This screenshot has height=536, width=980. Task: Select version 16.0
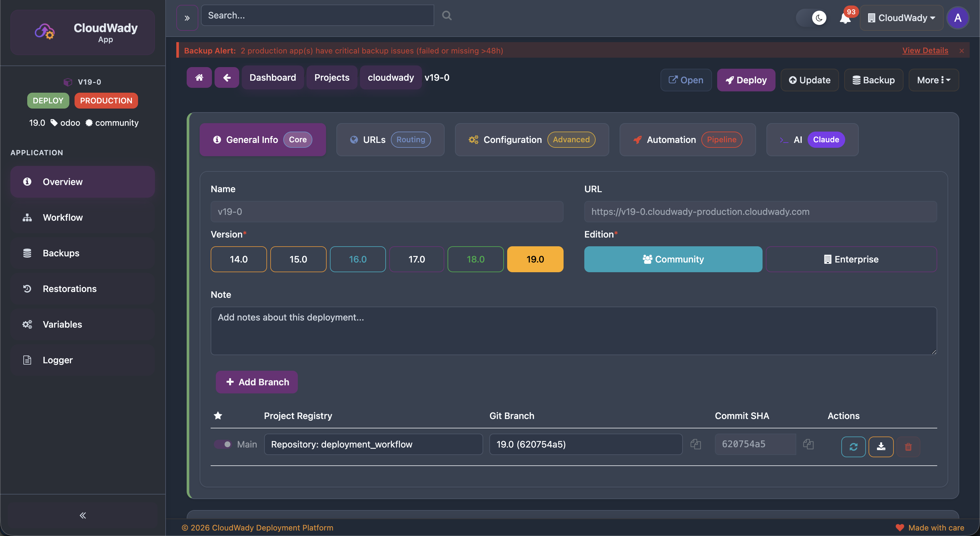coord(357,259)
